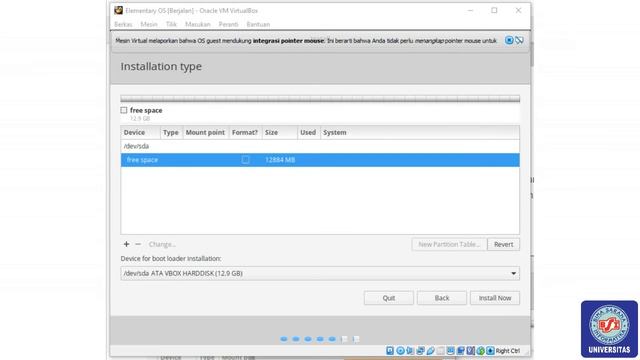Click the don't-show-again notification icon
The image size is (640, 360).
click(x=519, y=40)
